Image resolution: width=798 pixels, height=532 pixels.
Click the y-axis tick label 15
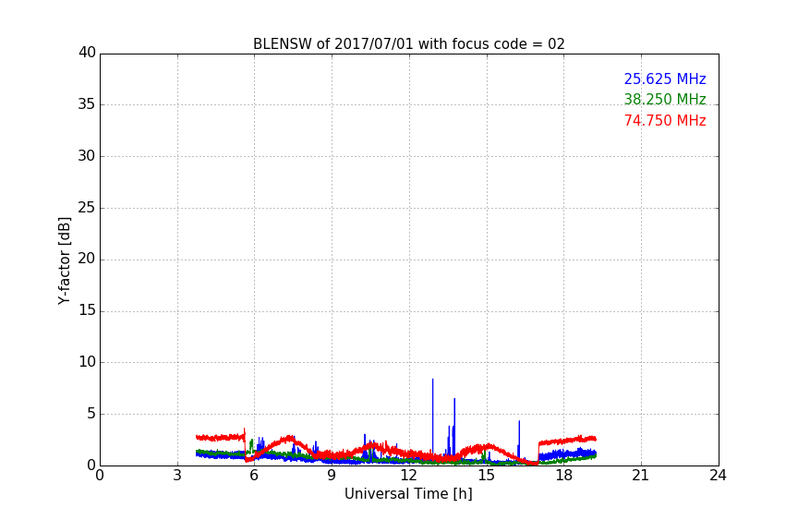click(x=87, y=310)
